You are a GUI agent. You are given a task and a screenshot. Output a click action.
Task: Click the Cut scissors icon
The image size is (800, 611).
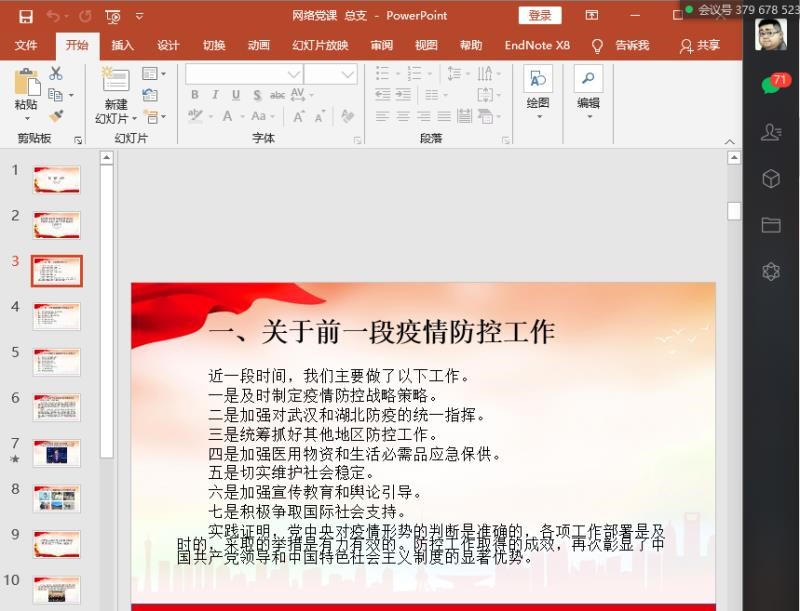[56, 74]
